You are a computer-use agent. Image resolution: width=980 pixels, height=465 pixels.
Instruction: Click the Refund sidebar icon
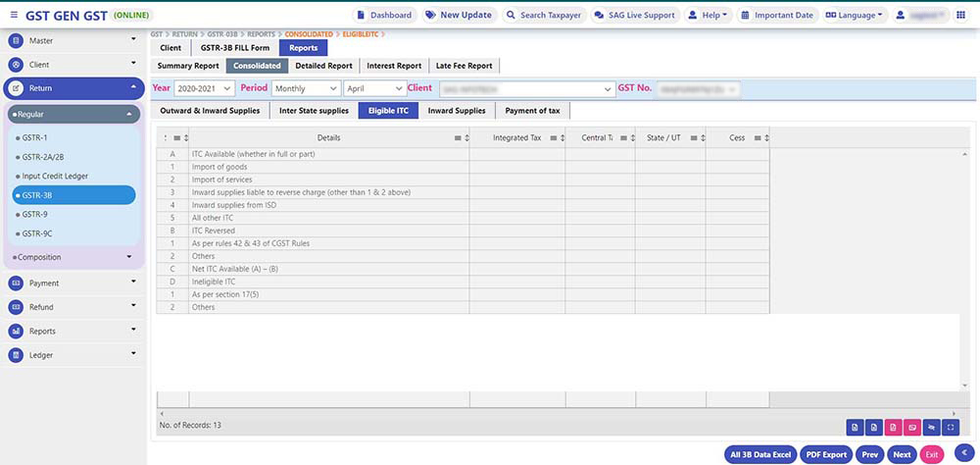pyautogui.click(x=16, y=307)
